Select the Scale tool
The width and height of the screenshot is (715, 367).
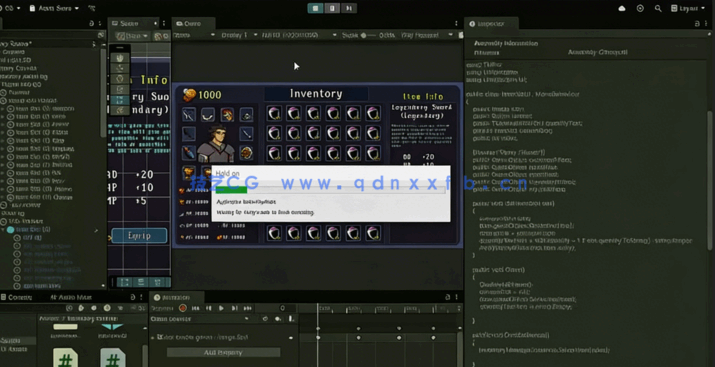point(120,89)
